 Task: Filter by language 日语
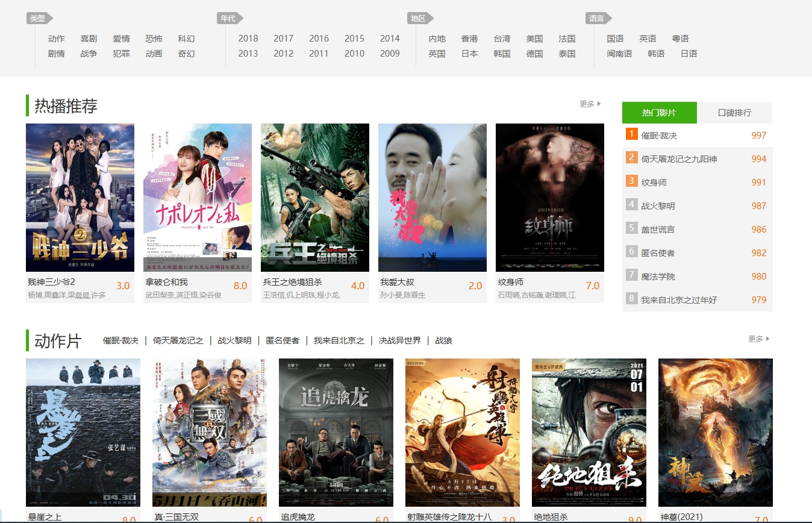pos(689,54)
